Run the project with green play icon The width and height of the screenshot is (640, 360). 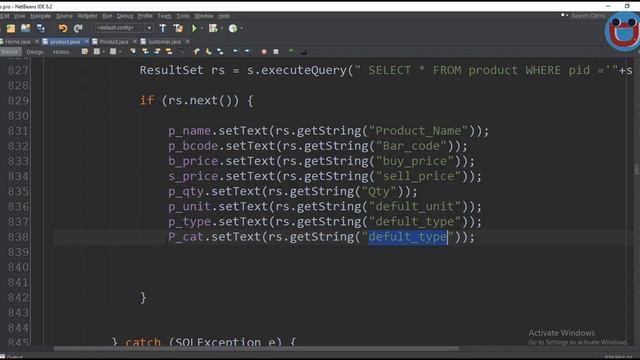194,28
